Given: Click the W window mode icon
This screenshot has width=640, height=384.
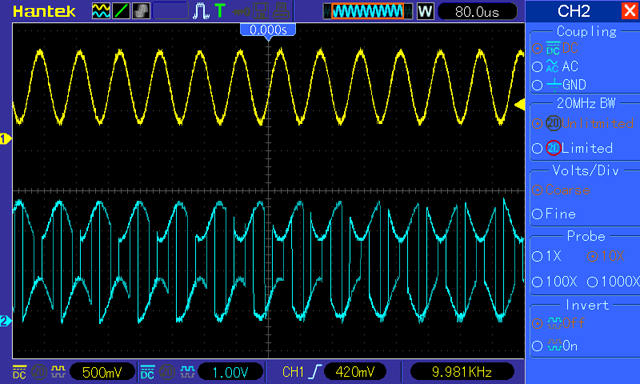Looking at the screenshot, I should pyautogui.click(x=425, y=11).
